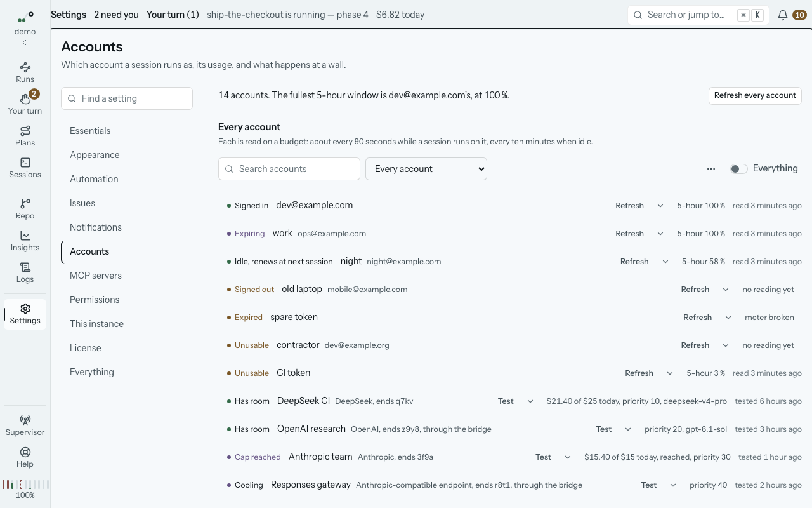Open the Your turn (1) status link
The width and height of the screenshot is (812, 508).
173,15
